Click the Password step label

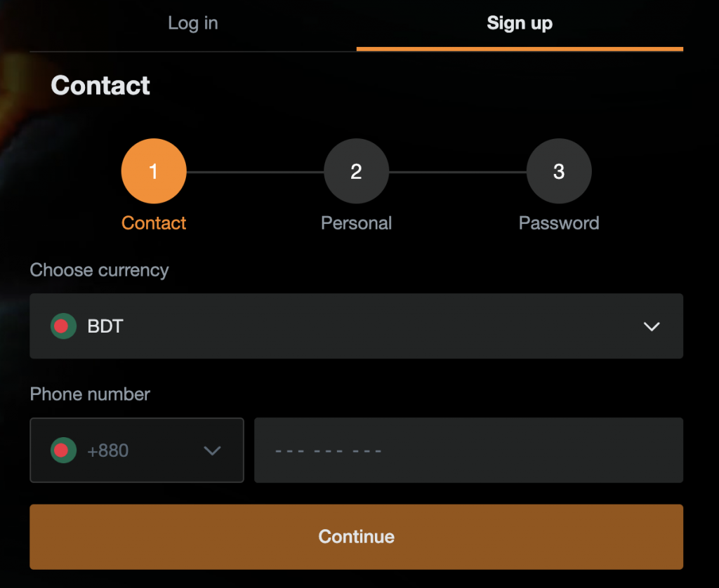(558, 222)
